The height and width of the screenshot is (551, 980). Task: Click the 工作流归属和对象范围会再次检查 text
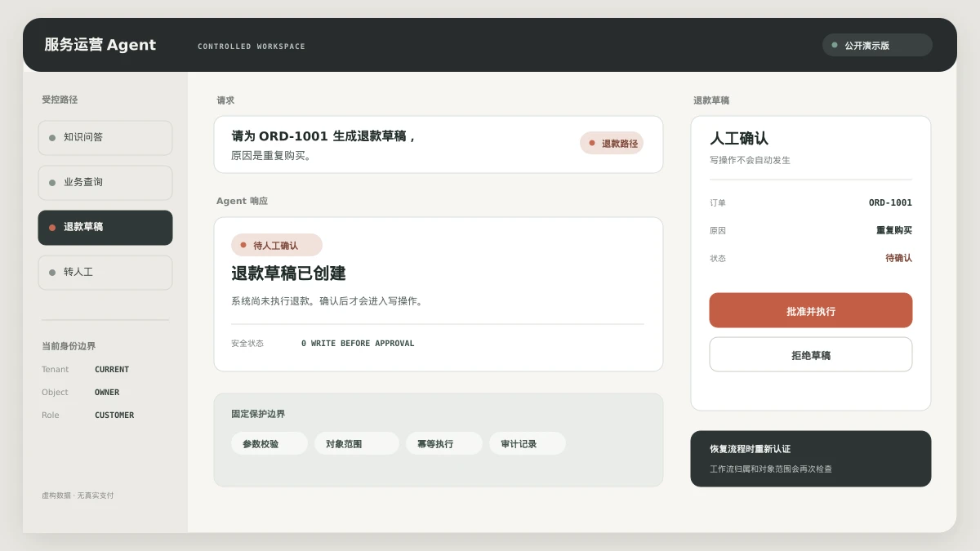[x=771, y=469]
